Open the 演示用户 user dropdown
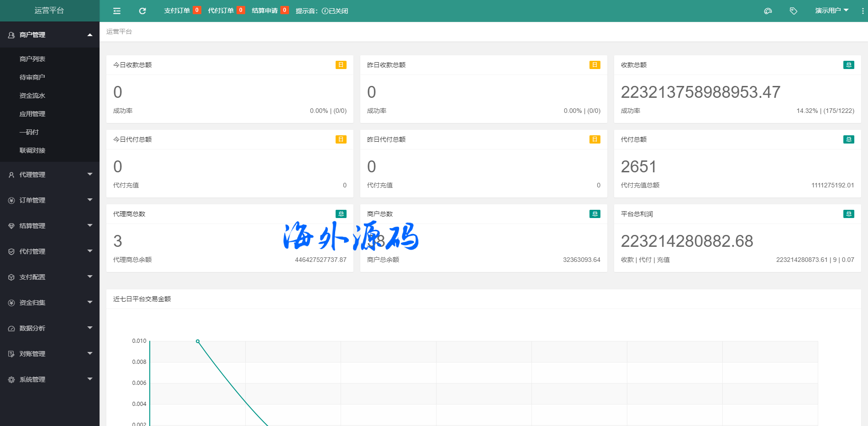This screenshot has width=868, height=426. tap(831, 11)
